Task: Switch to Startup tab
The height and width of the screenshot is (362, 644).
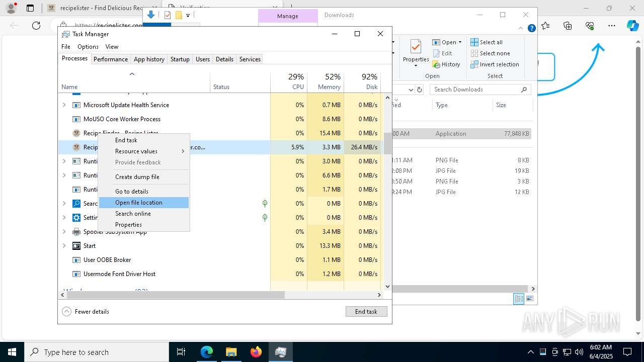Action: point(180,59)
